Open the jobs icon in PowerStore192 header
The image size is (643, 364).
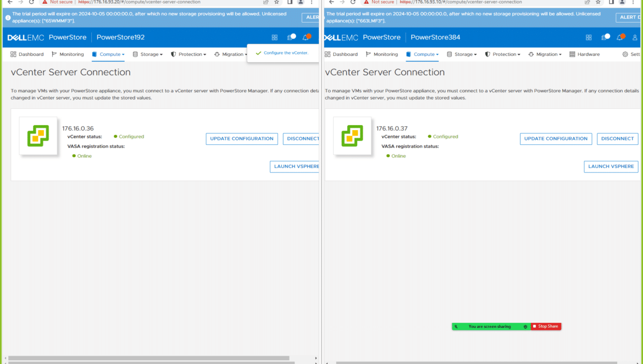click(x=291, y=37)
